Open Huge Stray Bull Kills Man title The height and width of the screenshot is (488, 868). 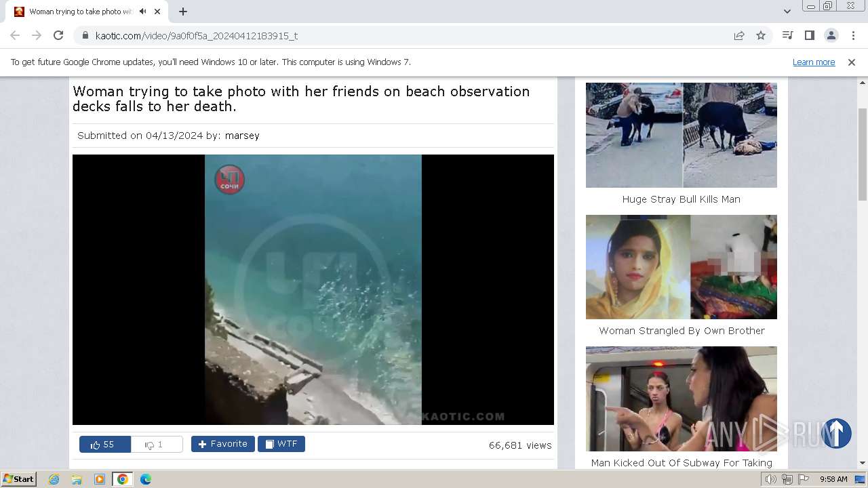(682, 199)
